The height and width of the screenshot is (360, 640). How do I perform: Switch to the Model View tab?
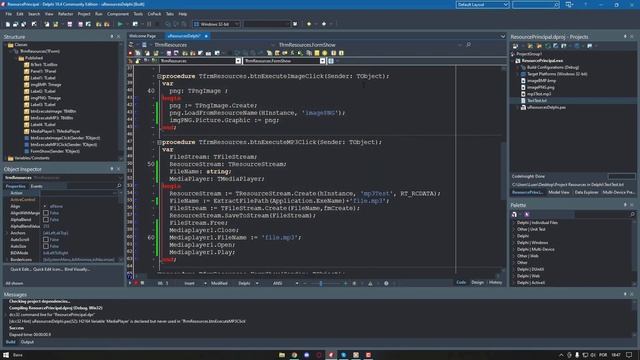coord(559,192)
